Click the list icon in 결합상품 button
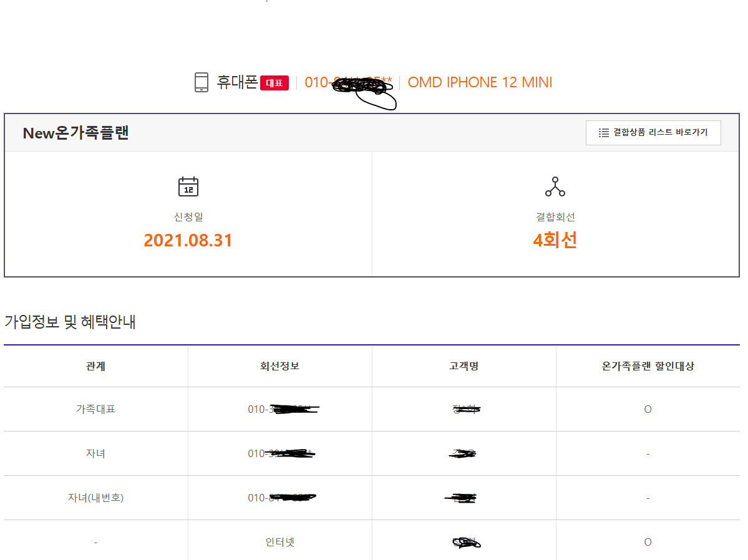Screen dimensions: 748x560 (603, 133)
